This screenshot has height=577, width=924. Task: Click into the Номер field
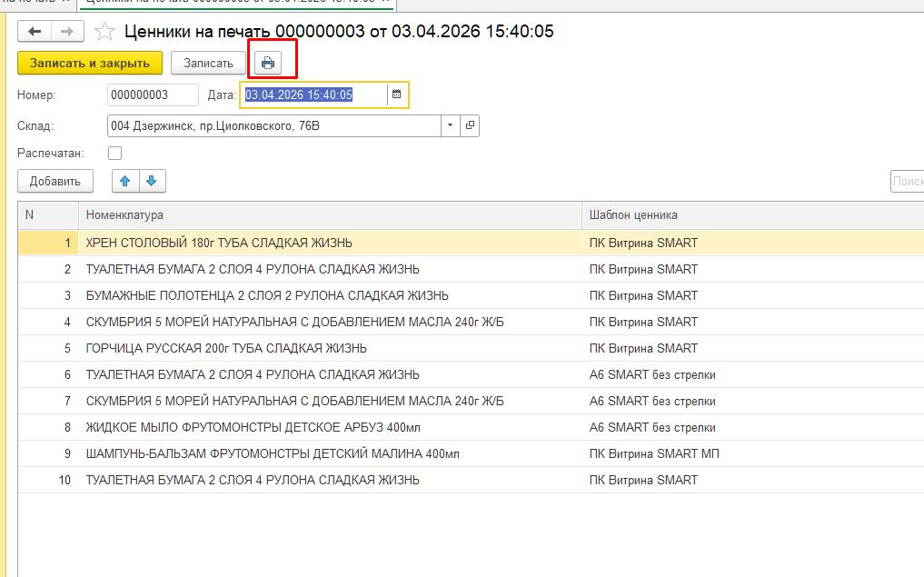[152, 95]
